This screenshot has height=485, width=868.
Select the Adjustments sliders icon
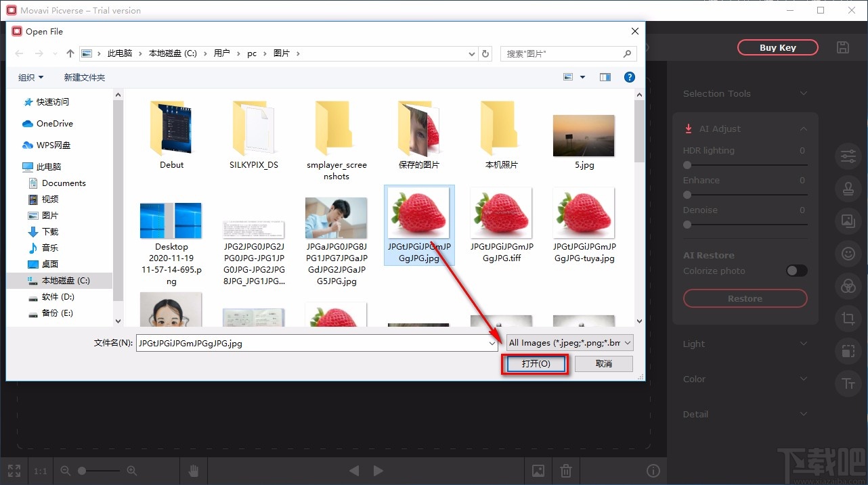click(848, 156)
